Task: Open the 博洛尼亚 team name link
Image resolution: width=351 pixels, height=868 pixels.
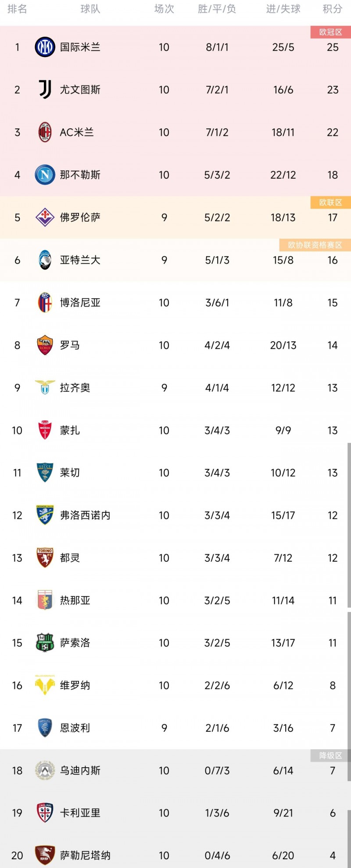Action: coord(79,302)
